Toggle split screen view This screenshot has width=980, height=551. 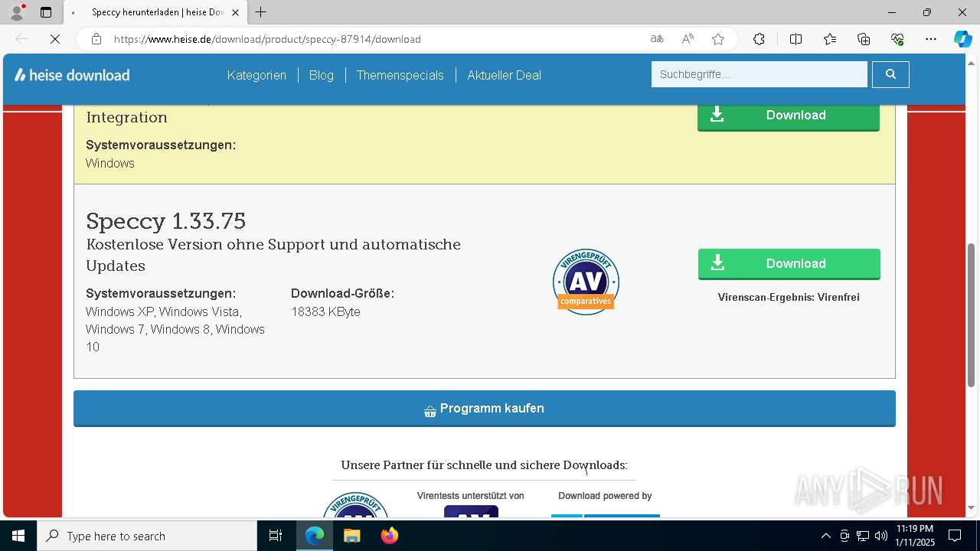coord(795,39)
